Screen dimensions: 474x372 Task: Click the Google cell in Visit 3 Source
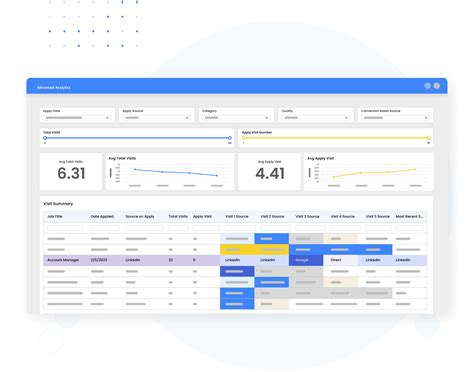tap(306, 260)
